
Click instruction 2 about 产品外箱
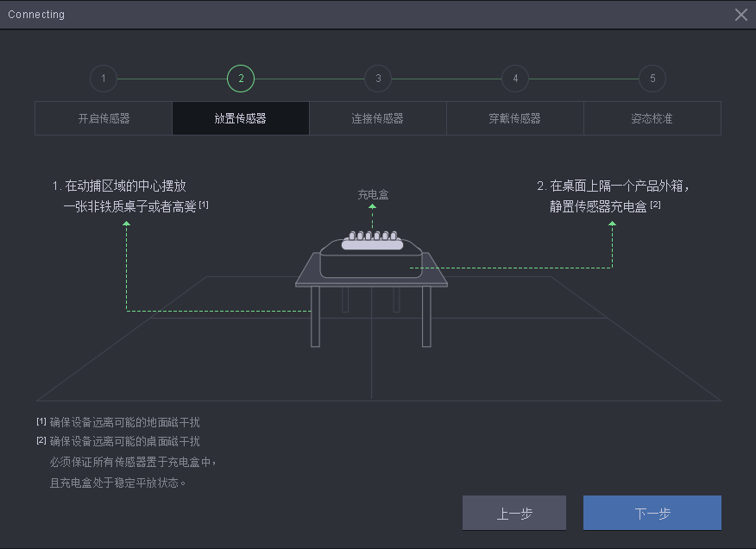click(612, 196)
